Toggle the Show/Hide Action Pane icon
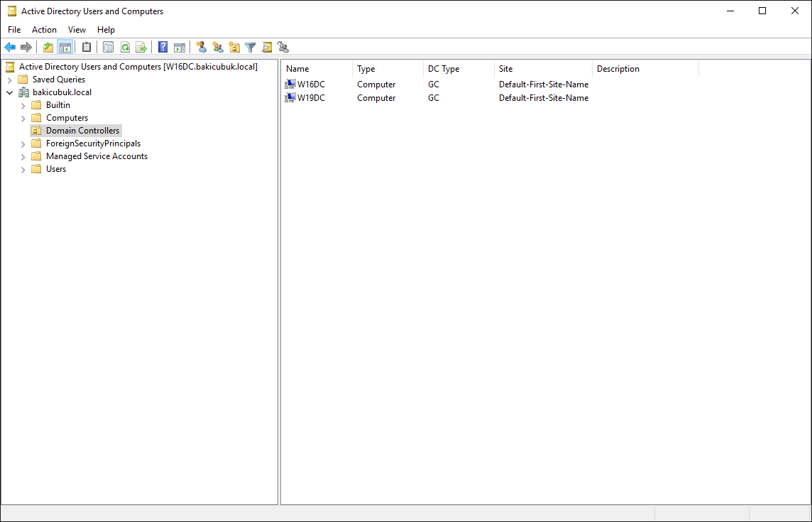Screen dimensions: 812x522 (179, 48)
